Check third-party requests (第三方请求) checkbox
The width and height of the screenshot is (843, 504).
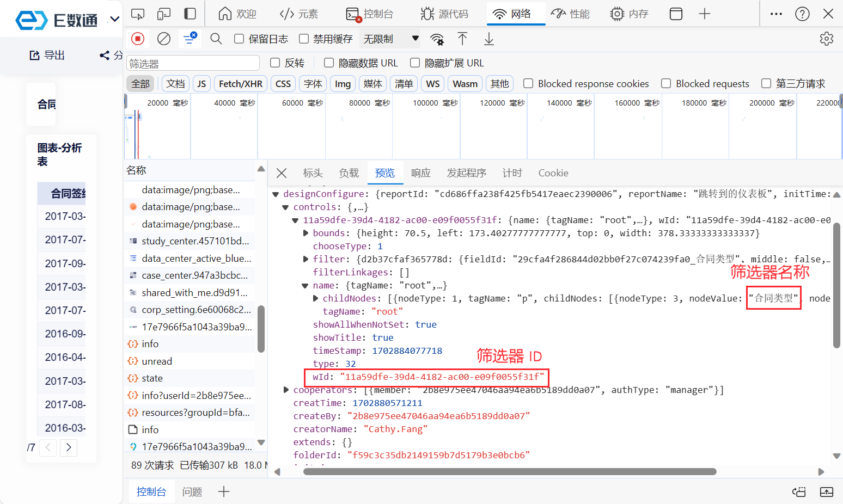click(766, 83)
